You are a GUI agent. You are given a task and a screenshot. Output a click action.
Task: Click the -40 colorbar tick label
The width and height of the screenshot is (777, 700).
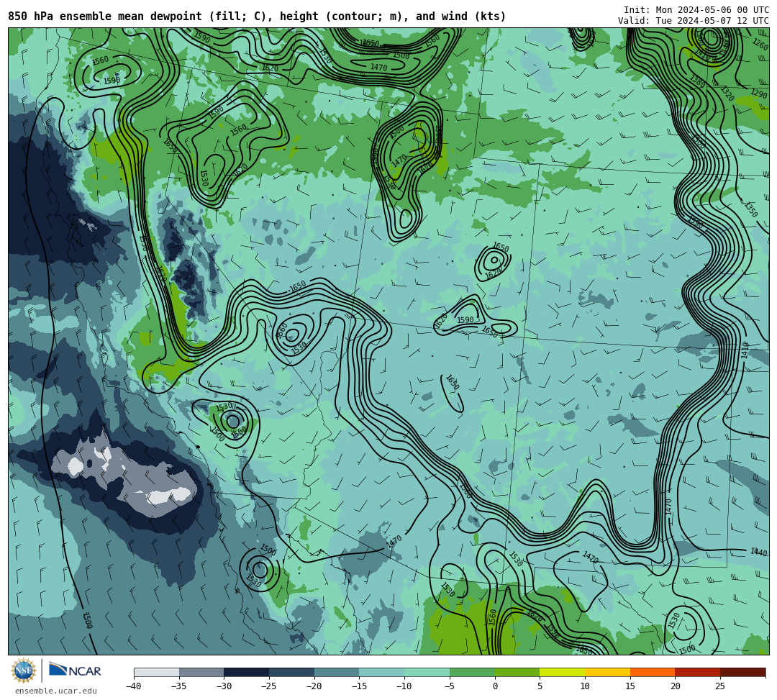pos(134,686)
